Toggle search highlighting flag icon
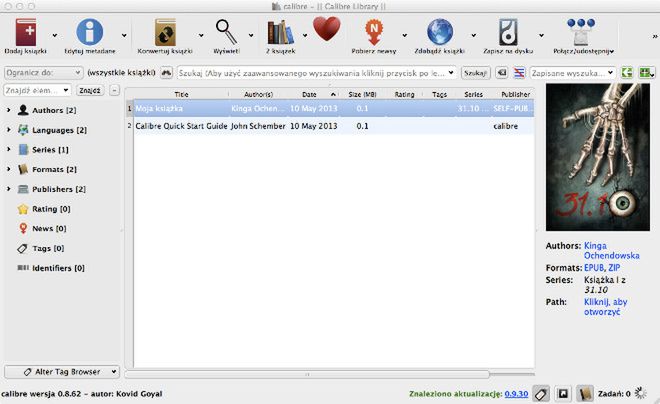Screen dimensions: 660x404 click(519, 73)
